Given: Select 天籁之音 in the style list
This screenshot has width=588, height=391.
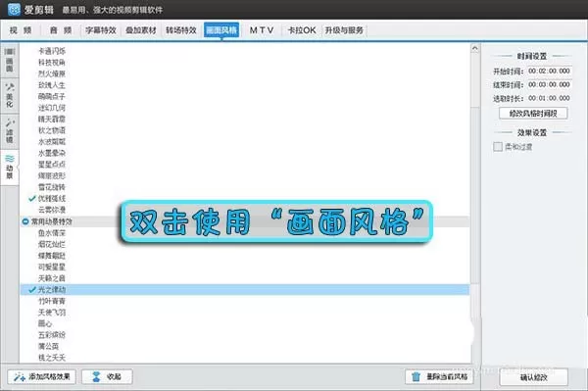Looking at the screenshot, I should [52, 278].
